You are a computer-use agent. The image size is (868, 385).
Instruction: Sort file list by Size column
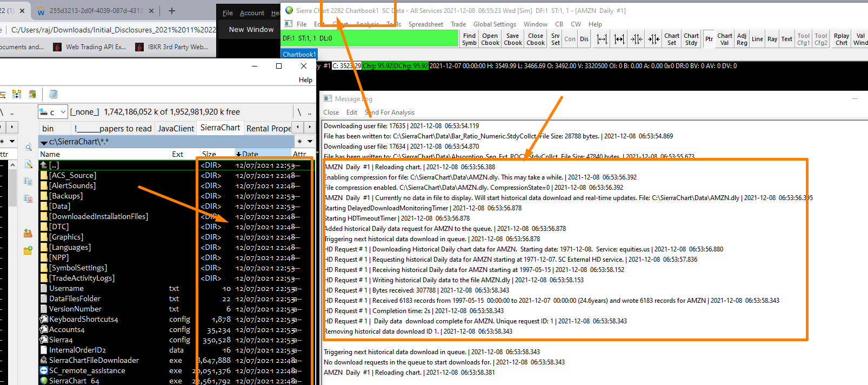pos(217,154)
